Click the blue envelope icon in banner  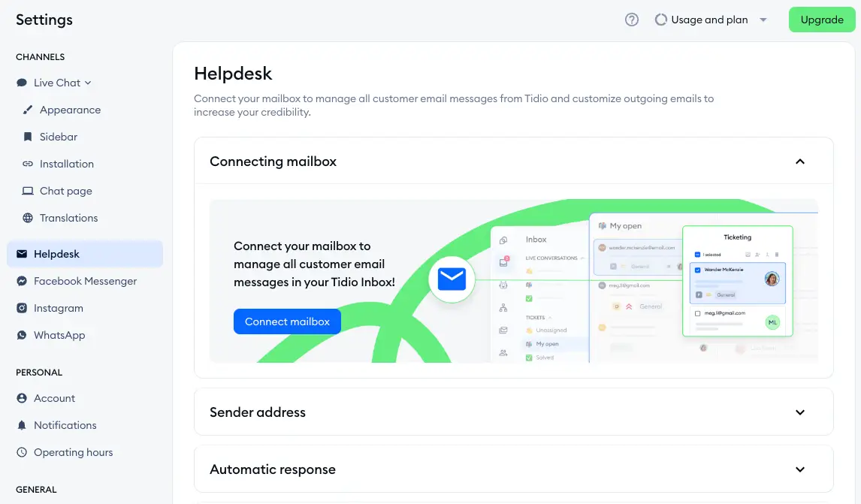452,279
